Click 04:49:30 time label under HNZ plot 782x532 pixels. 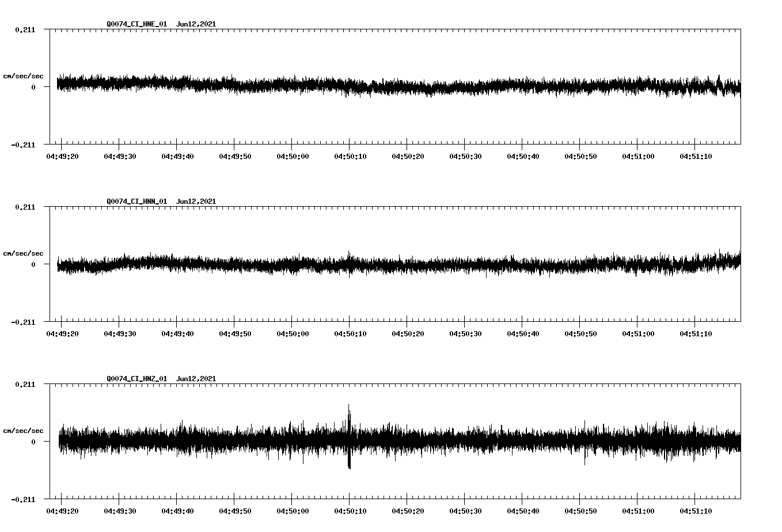pyautogui.click(x=120, y=511)
